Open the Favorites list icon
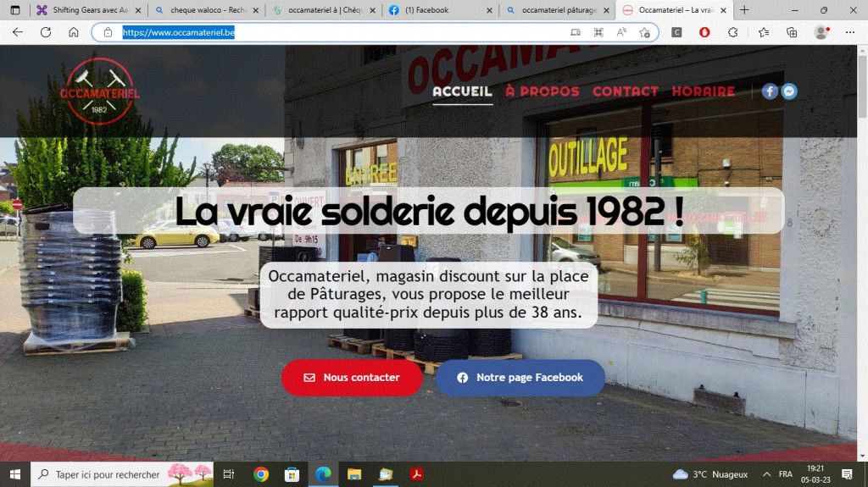The width and height of the screenshot is (868, 487). point(764,33)
